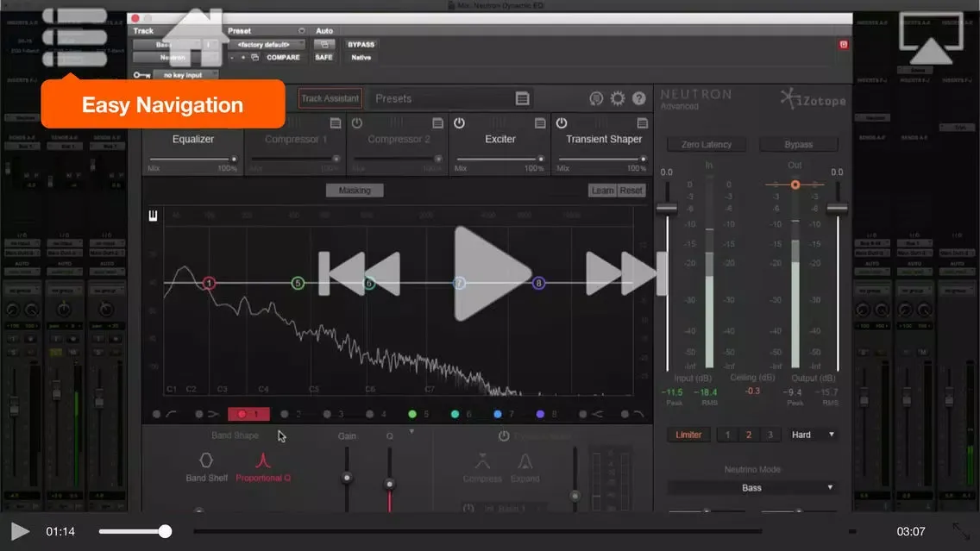Toggle band 6 teal dot
This screenshot has height=551, width=980.
tap(455, 414)
